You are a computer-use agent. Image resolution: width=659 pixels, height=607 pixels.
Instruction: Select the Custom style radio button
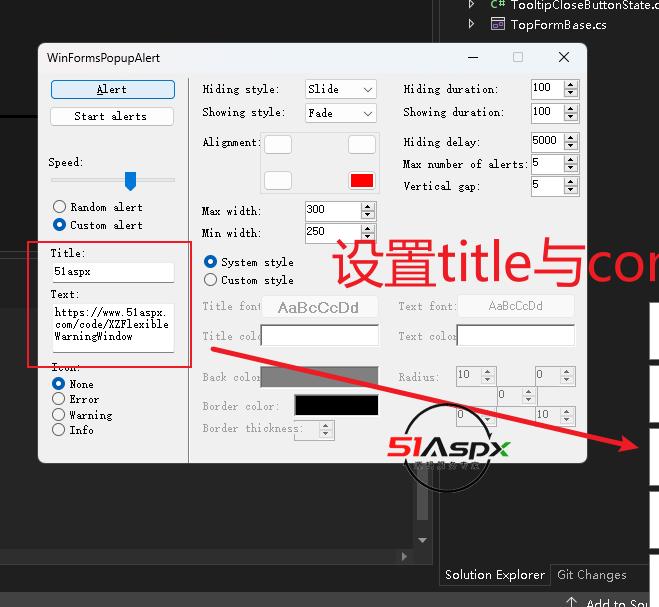click(x=211, y=280)
